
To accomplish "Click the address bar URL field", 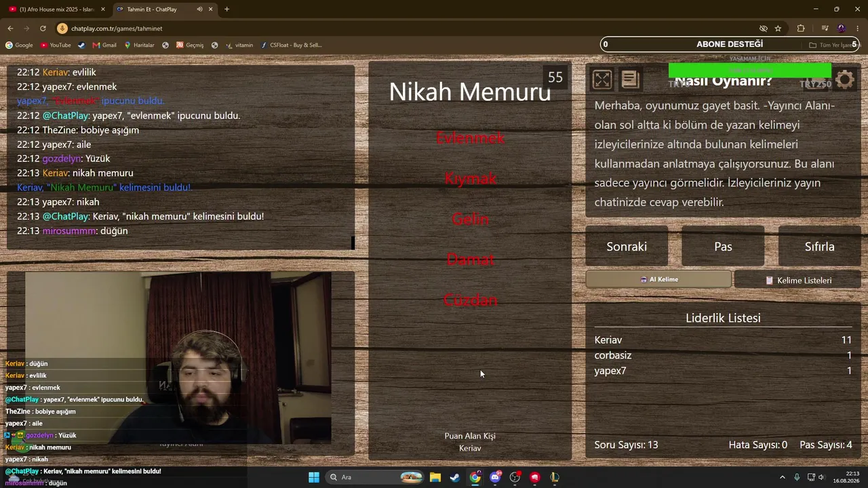I will tap(407, 28).
